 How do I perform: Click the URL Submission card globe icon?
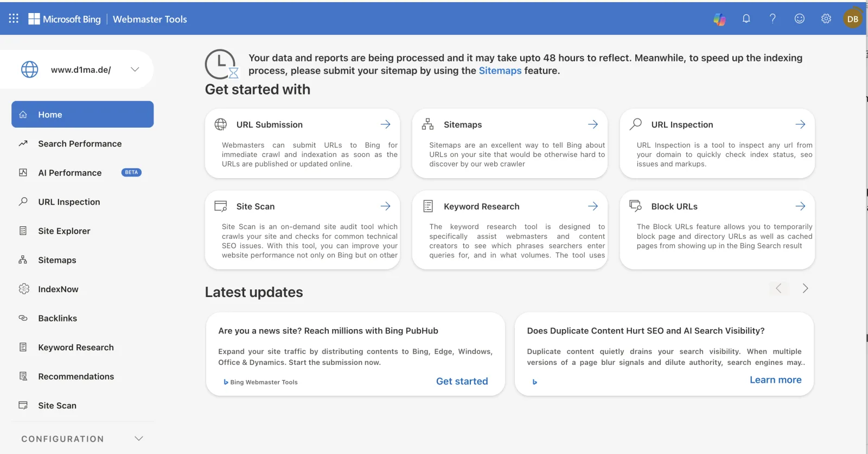(x=221, y=124)
